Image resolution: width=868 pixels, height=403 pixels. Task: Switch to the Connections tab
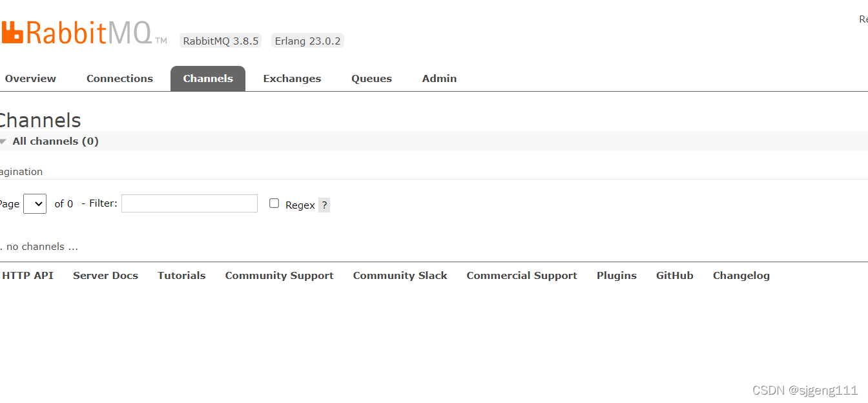[119, 79]
